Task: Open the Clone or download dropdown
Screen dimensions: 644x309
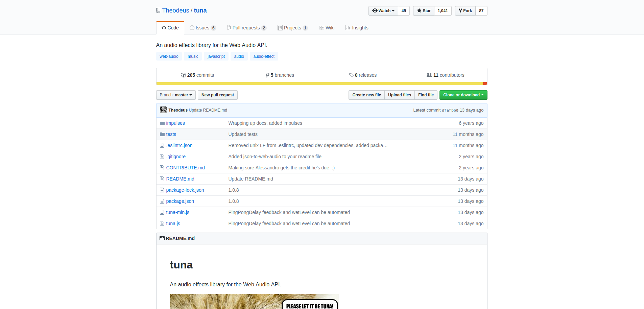Action: point(463,95)
